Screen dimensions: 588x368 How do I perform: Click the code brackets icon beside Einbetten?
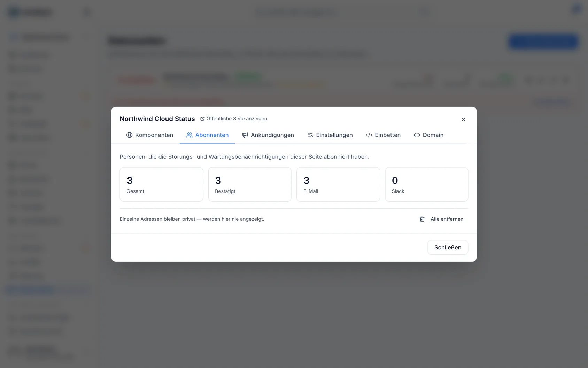[x=369, y=135]
